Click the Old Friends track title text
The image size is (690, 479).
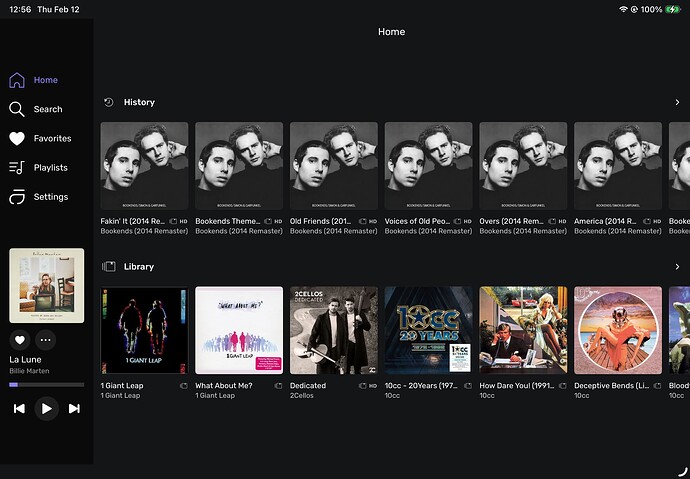(x=320, y=221)
